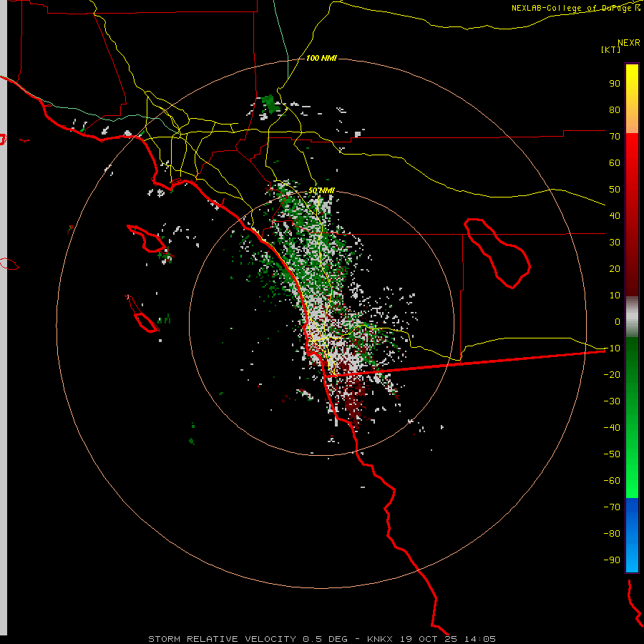
Task: Select the -60 scale value
Action: tap(612, 481)
